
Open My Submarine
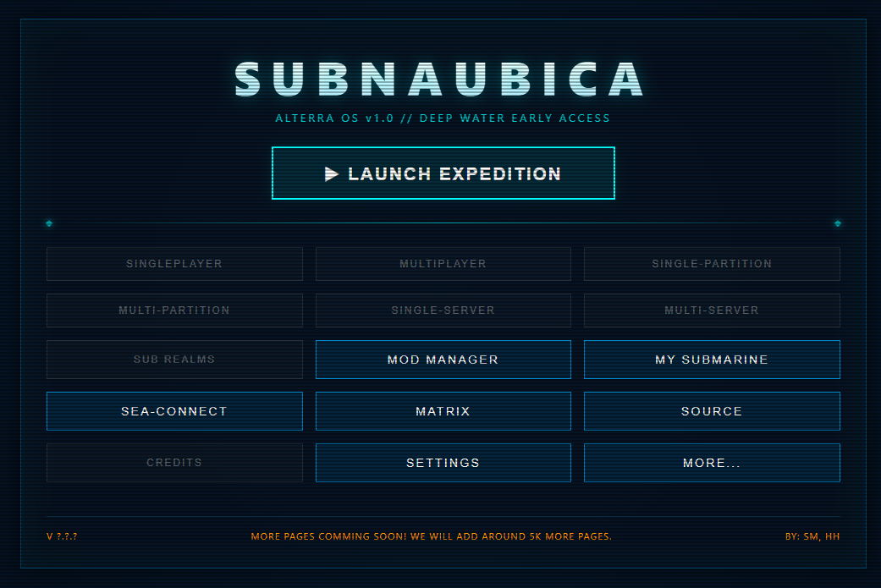point(712,360)
